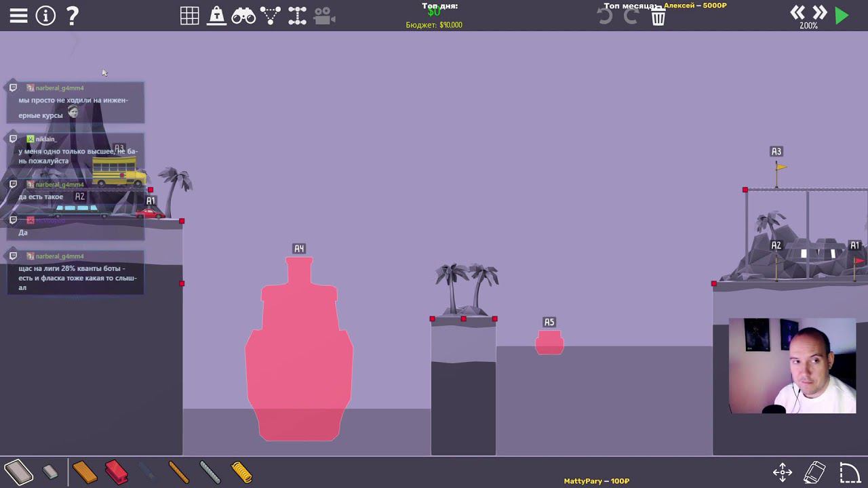
Task: Click right anchor on middle island
Action: point(494,319)
